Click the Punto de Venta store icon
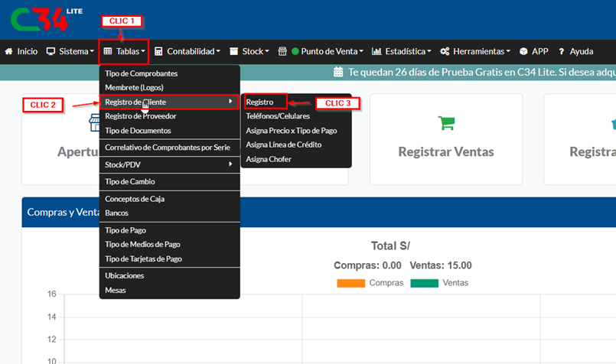Viewport: 616px width, 364px height. tap(282, 51)
